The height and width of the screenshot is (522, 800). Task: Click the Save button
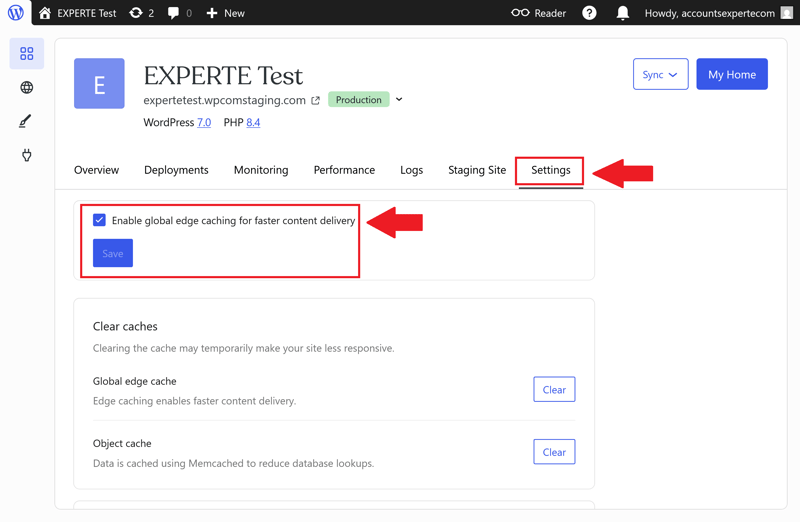pos(113,253)
